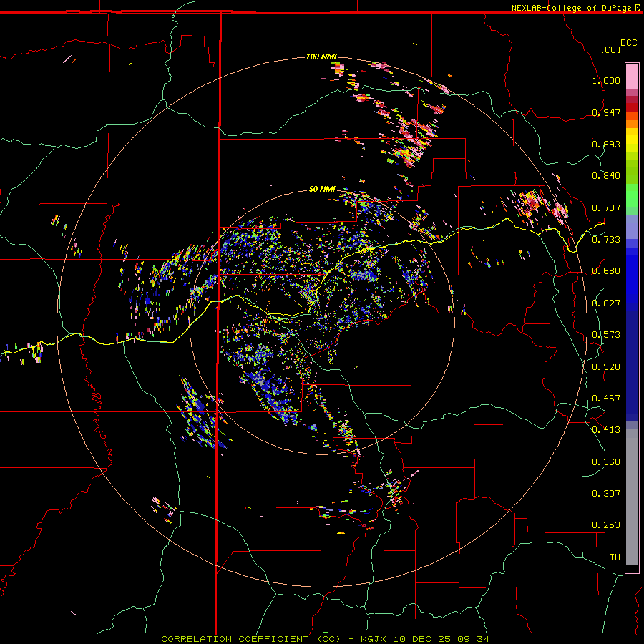The width and height of the screenshot is (644, 644).
Task: Pick the bright green color bar segment
Action: tap(632, 195)
